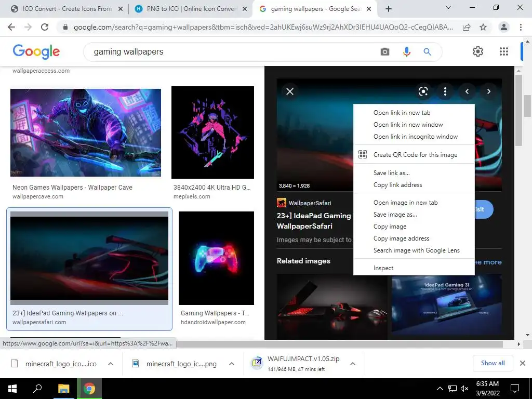The width and height of the screenshot is (532, 399).
Task: Expand options for WAIFU.IMPACT zip download
Action: click(353, 364)
